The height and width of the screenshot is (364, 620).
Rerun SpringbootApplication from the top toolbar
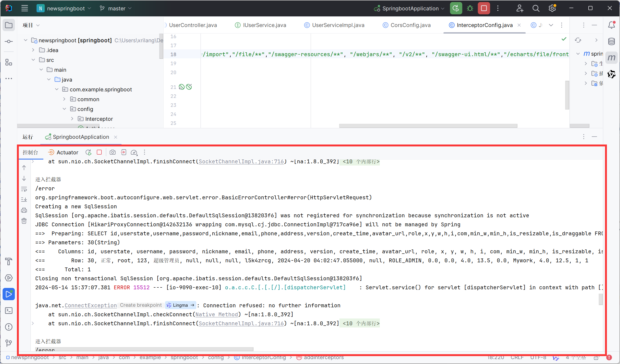tap(456, 8)
